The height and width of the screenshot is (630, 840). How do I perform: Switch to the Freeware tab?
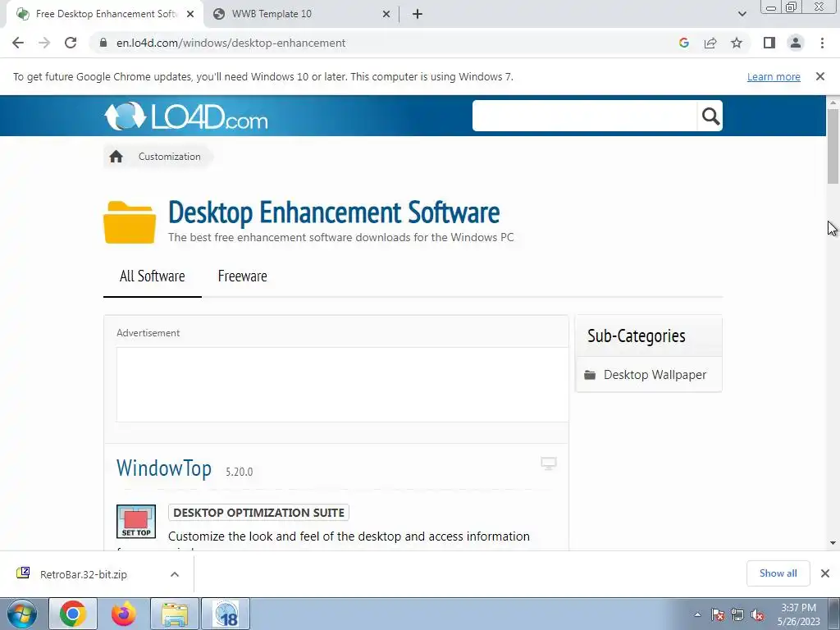(x=242, y=276)
